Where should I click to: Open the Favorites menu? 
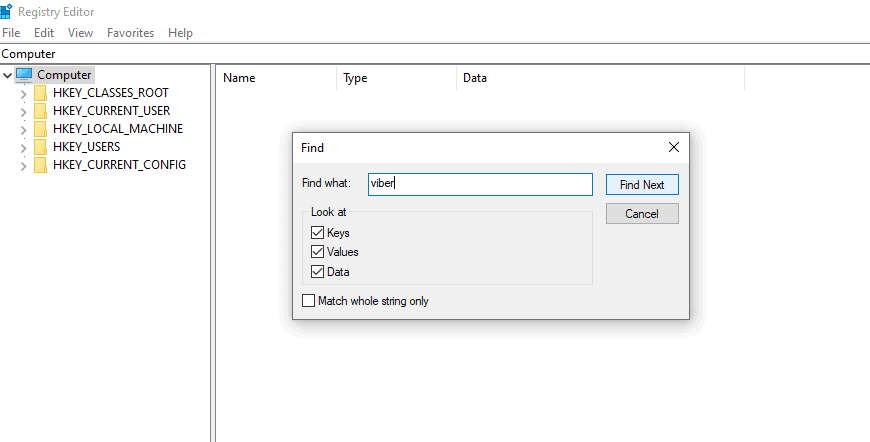point(130,33)
